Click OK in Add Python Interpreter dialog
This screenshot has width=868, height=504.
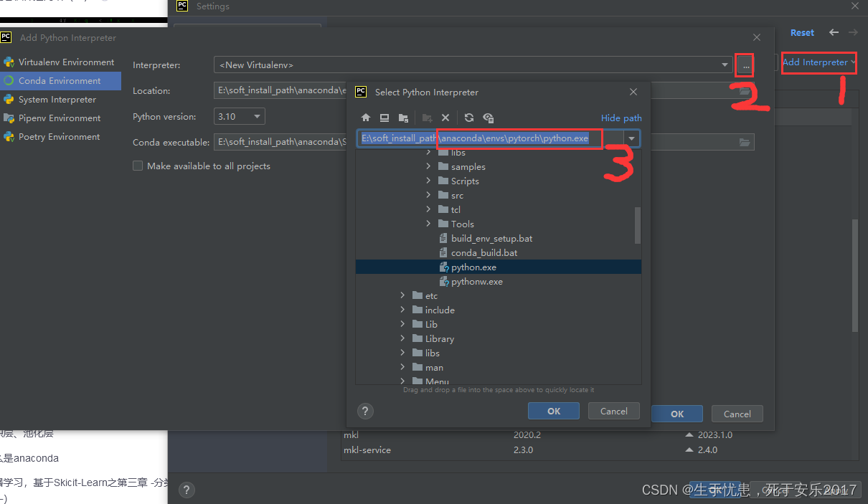coord(677,414)
